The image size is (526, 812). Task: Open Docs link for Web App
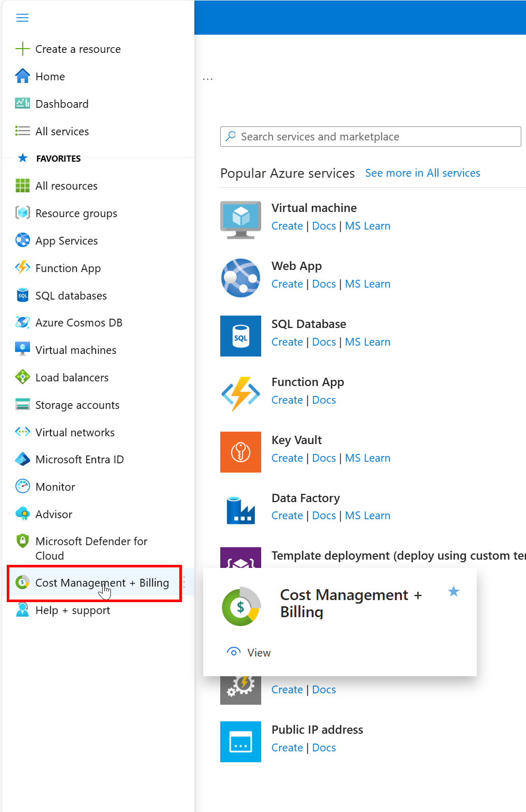click(x=324, y=284)
